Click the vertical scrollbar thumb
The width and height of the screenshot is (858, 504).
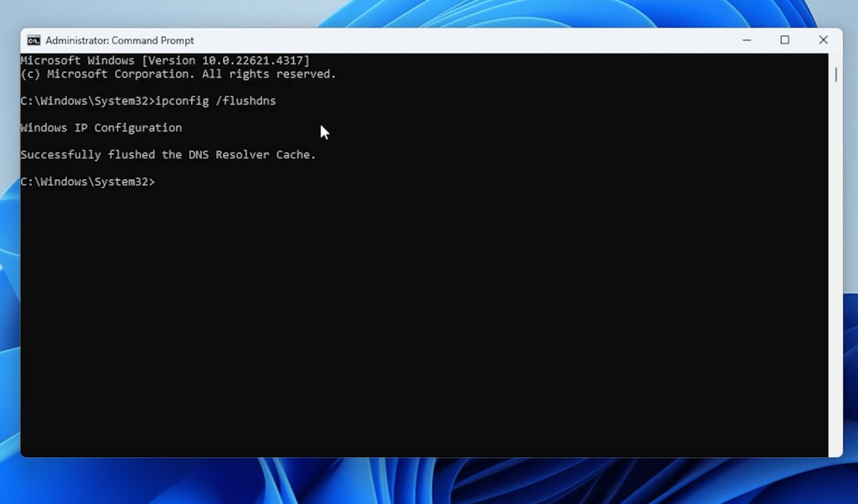(x=835, y=74)
